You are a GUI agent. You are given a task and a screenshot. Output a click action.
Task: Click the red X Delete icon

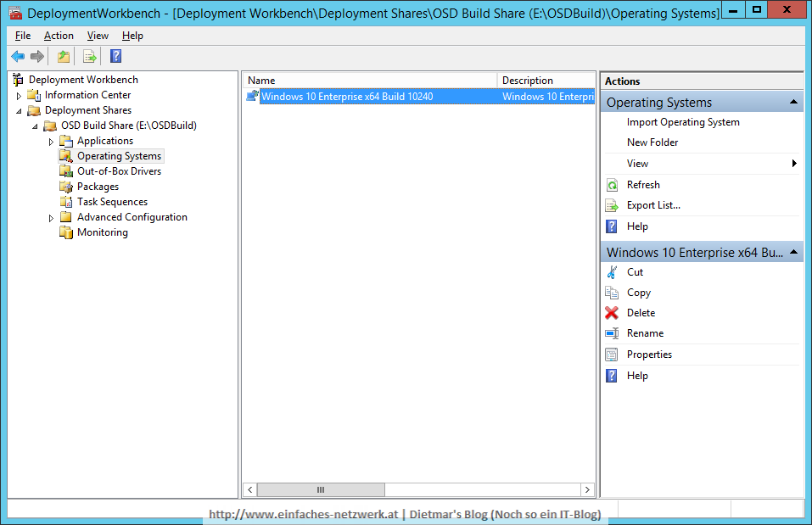tap(612, 313)
